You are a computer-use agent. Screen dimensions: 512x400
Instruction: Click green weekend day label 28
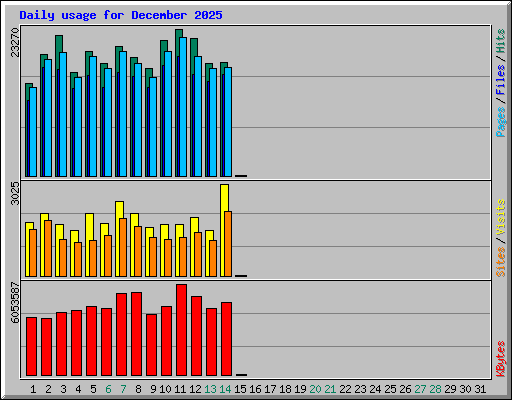(x=435, y=389)
